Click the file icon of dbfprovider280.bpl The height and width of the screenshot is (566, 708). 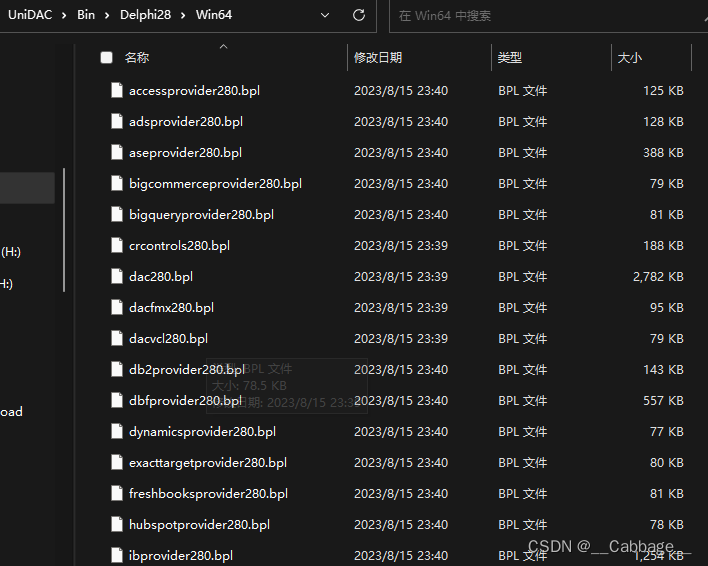coord(117,400)
